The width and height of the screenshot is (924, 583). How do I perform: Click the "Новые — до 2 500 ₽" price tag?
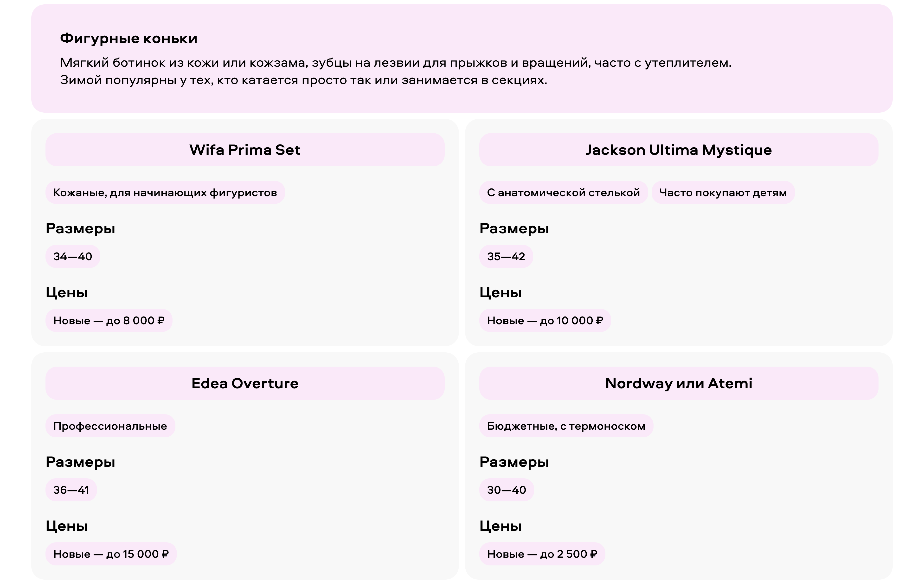coord(542,554)
